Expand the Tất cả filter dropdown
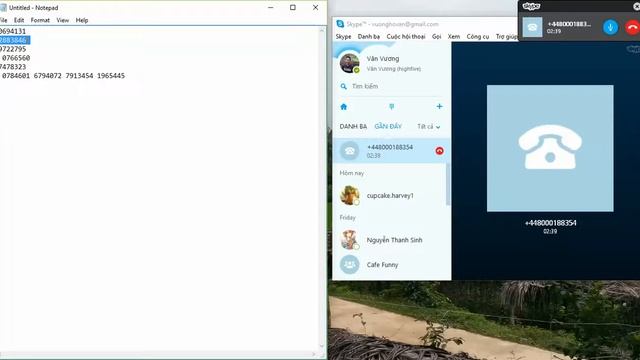The width and height of the screenshot is (640, 360). [x=429, y=127]
